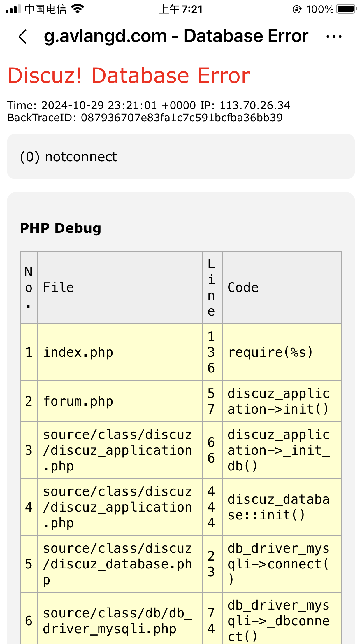Tap the rotation lock status icon
Image resolution: width=362 pixels, height=644 pixels.
pyautogui.click(x=297, y=9)
